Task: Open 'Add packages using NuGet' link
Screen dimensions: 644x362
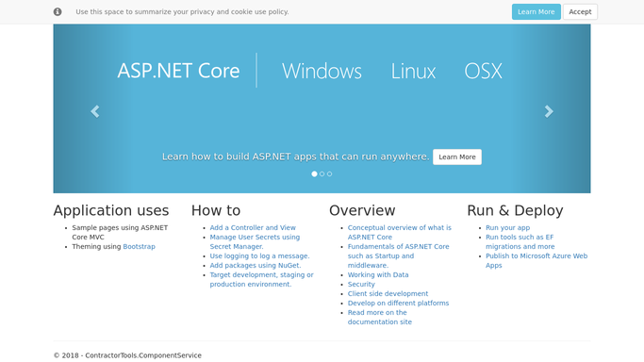Action: pos(256,266)
